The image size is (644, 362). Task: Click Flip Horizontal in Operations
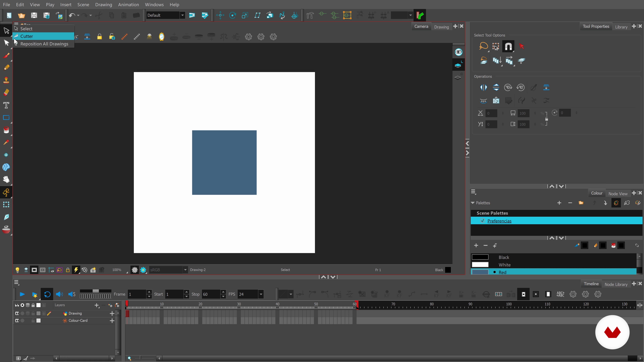483,87
